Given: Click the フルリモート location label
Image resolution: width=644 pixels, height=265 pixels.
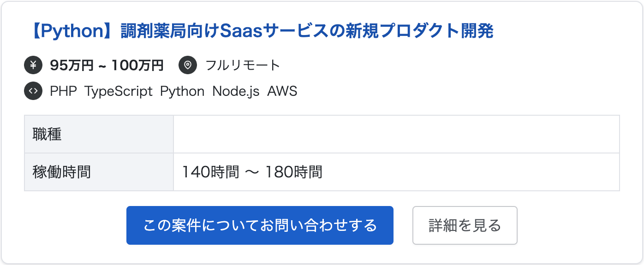Looking at the screenshot, I should click(243, 65).
